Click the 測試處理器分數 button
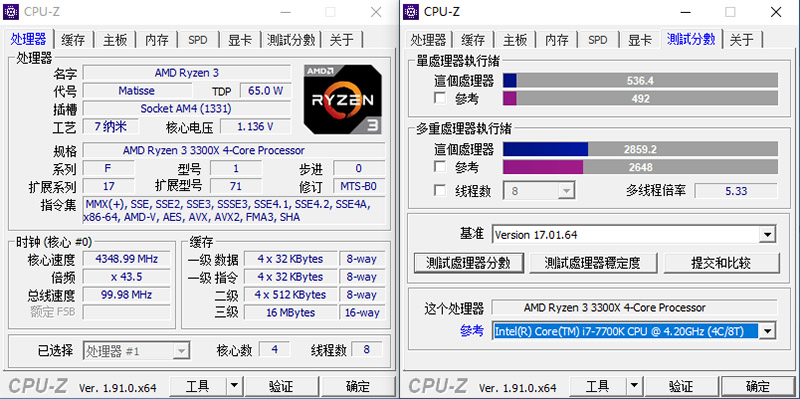 click(468, 263)
